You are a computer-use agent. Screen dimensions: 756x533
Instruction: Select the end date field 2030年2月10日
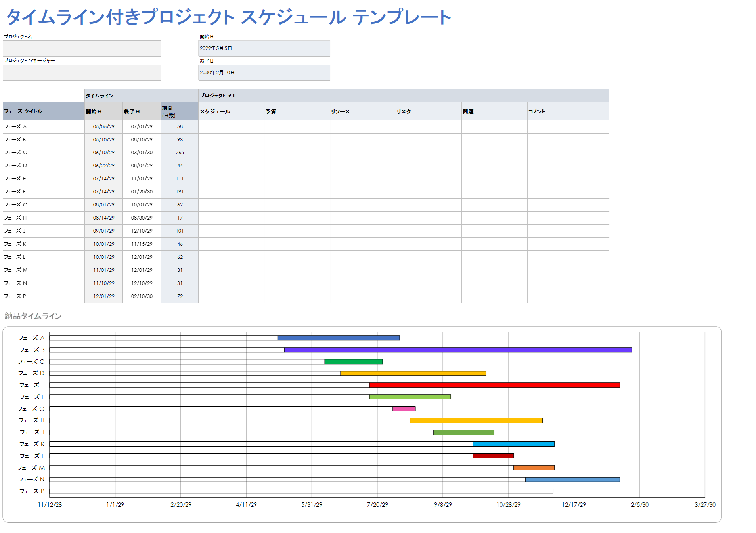pyautogui.click(x=264, y=73)
